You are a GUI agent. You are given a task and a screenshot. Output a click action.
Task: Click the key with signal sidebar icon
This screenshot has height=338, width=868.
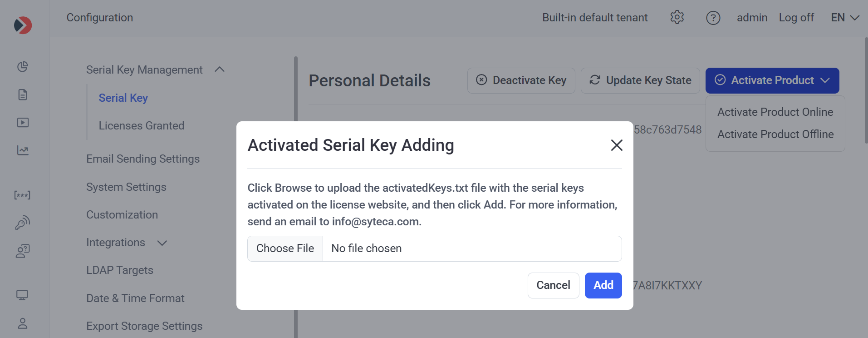[23, 223]
